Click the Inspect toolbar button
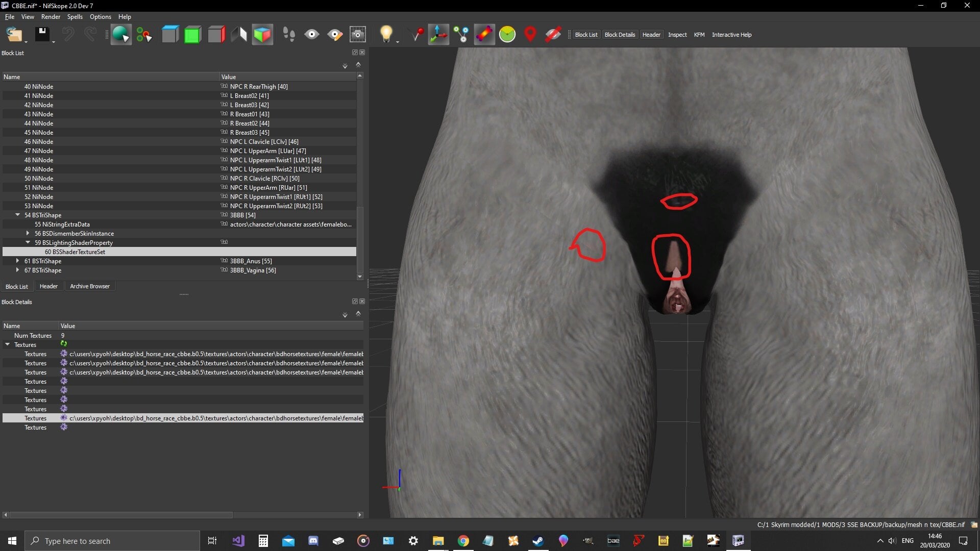The image size is (980, 551). [x=677, y=35]
